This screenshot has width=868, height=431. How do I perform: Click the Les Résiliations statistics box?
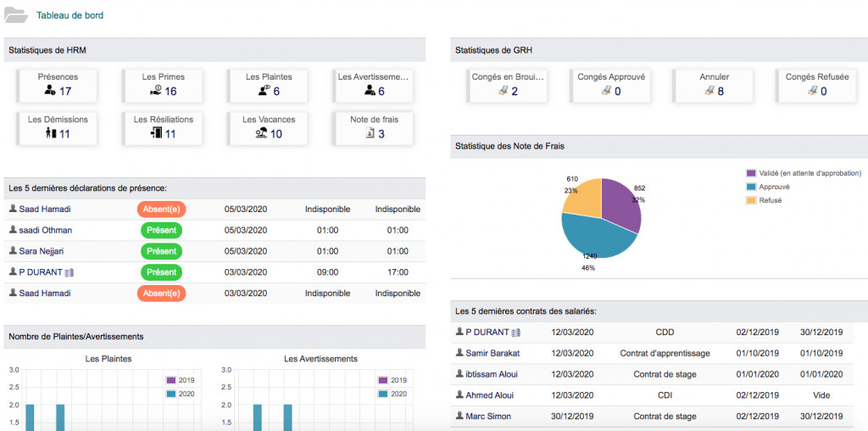pos(164,127)
